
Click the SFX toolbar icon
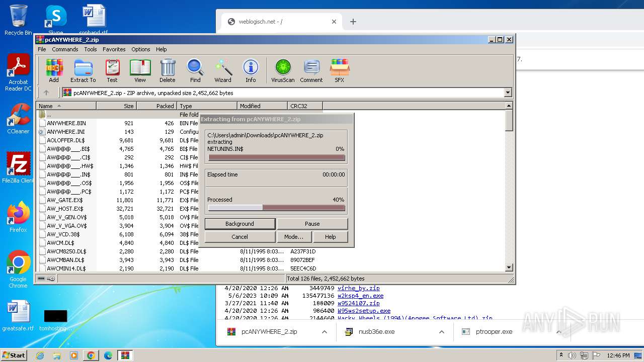coord(340,70)
